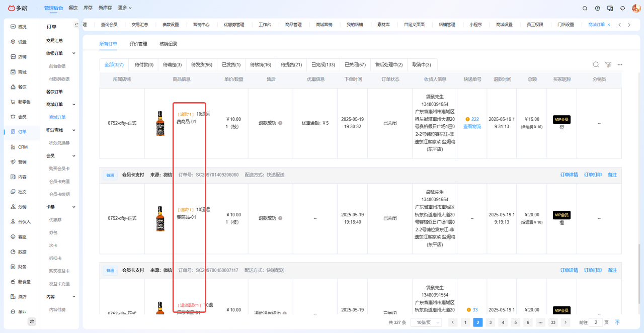Click the back-to-top arrow icon
This screenshot has height=333, width=644.
coord(617,322)
